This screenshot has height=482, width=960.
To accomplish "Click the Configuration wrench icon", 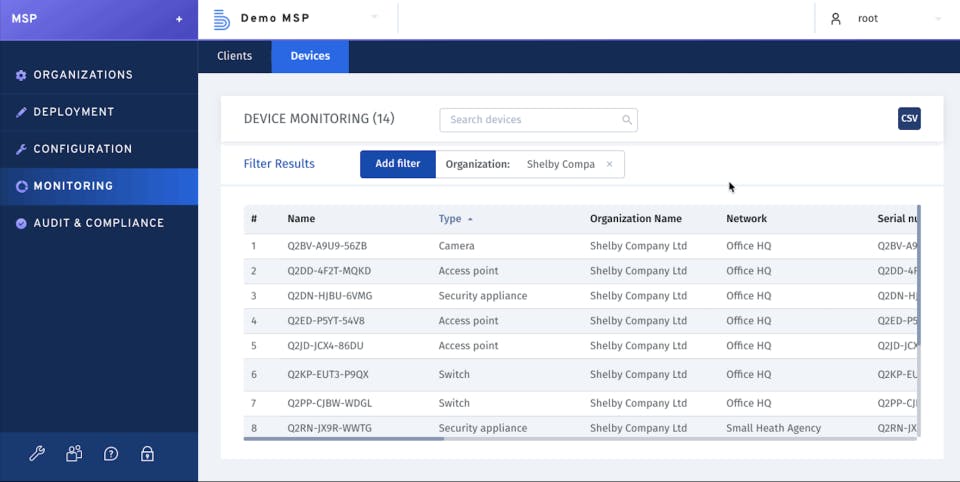I will (x=21, y=149).
